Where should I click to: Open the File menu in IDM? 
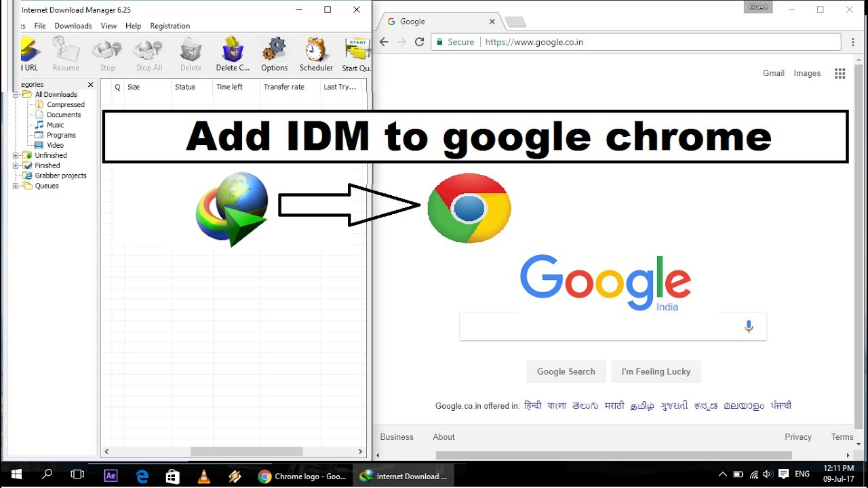coord(40,26)
